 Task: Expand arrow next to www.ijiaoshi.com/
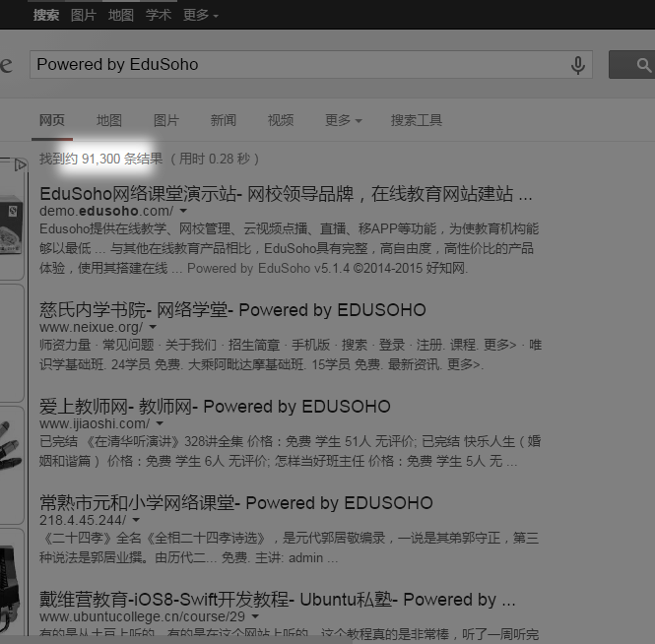click(x=160, y=423)
